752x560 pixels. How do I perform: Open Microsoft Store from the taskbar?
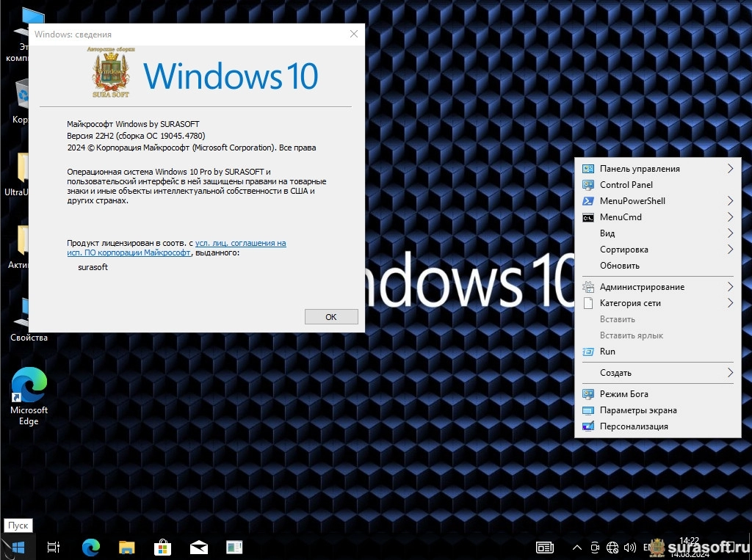point(162,547)
